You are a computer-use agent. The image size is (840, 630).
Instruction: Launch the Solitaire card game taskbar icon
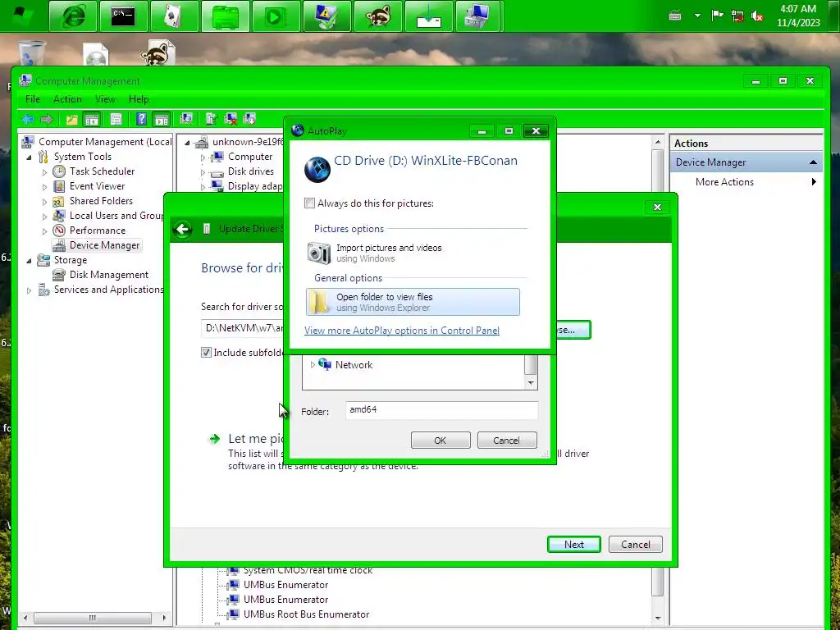[x=175, y=16]
